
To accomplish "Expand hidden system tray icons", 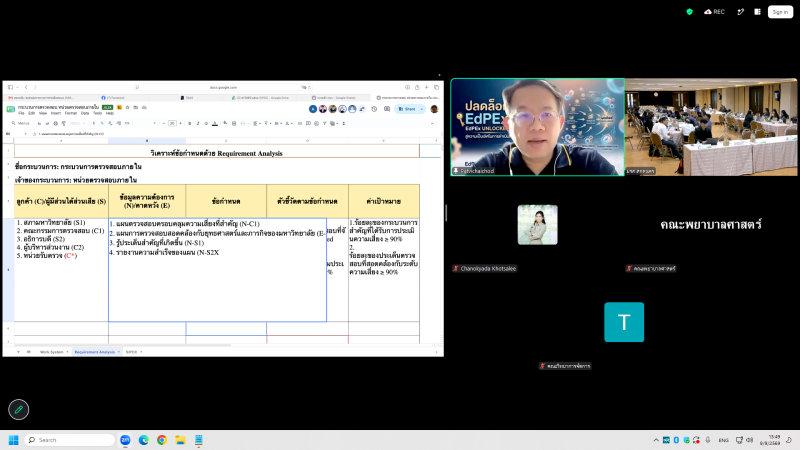I will tap(656, 440).
